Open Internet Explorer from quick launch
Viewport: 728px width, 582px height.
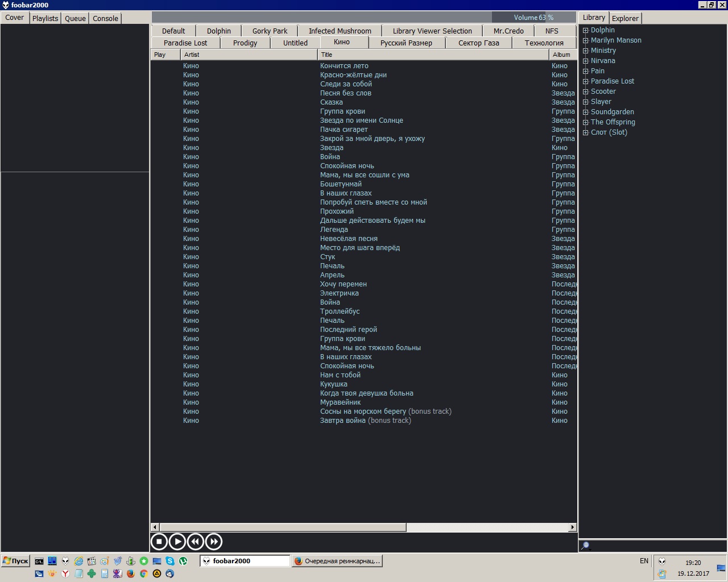point(78,561)
